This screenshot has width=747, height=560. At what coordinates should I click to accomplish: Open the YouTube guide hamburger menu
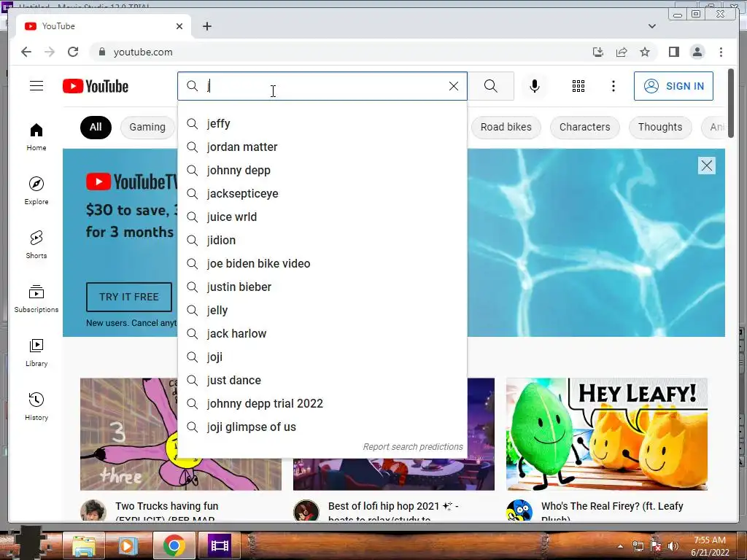click(x=36, y=86)
